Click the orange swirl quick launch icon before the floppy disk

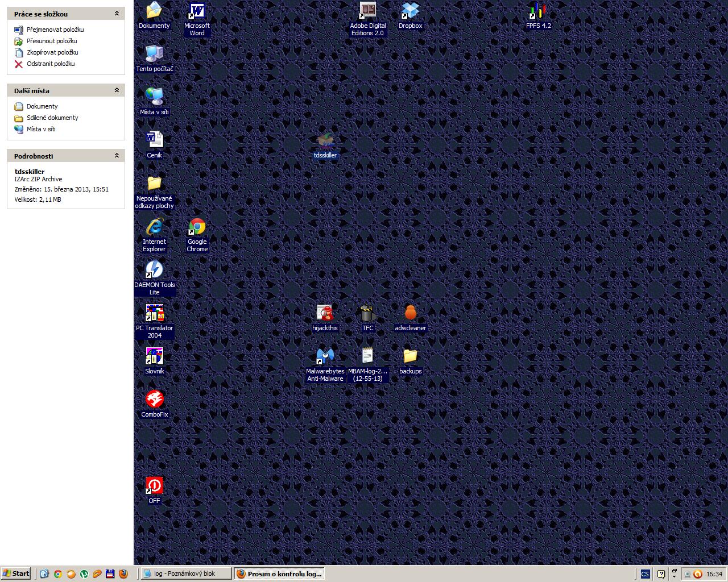coord(97,574)
